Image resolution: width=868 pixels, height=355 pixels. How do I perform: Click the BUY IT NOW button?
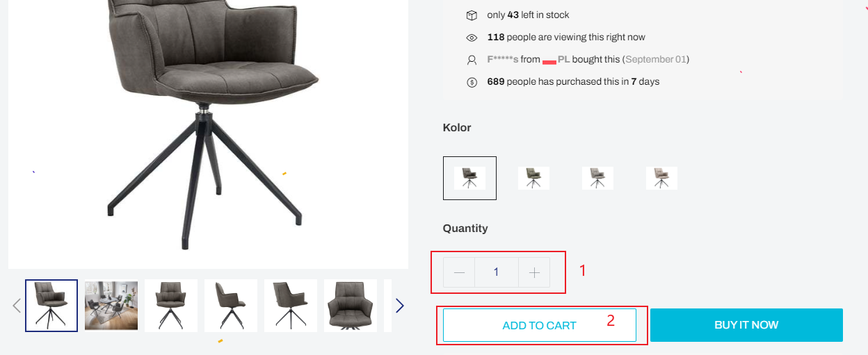(746, 325)
